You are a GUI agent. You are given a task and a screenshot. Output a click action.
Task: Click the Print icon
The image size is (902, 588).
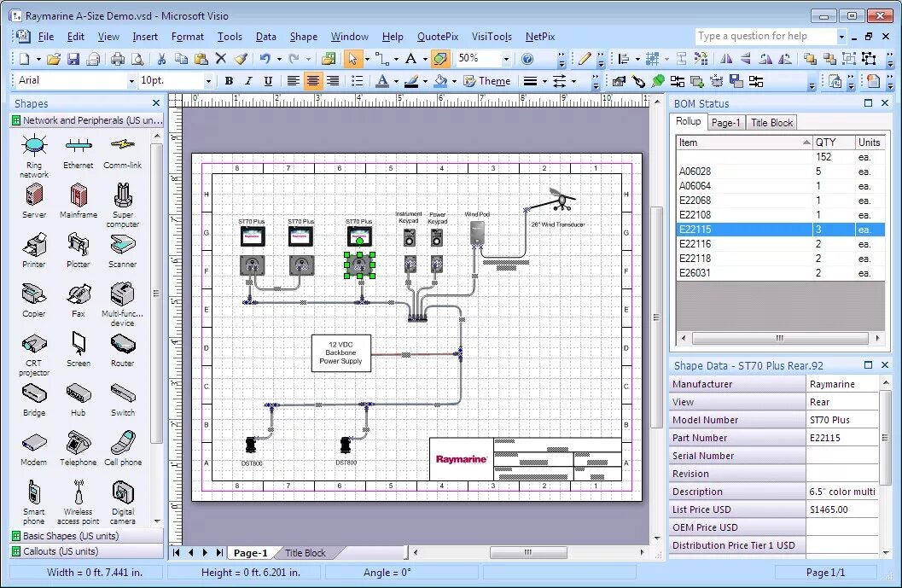tap(118, 59)
